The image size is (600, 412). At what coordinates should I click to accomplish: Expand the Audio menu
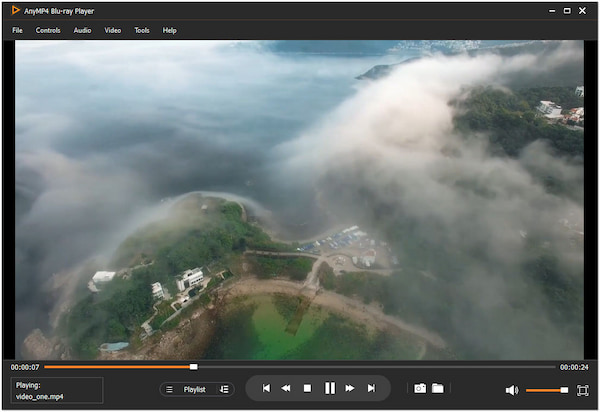point(82,30)
